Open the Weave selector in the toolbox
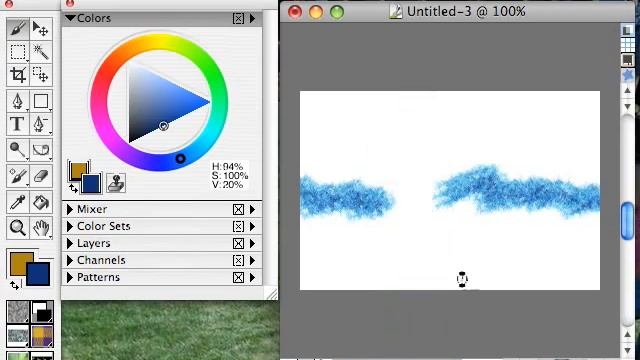The width and height of the screenshot is (640, 360). 42,336
